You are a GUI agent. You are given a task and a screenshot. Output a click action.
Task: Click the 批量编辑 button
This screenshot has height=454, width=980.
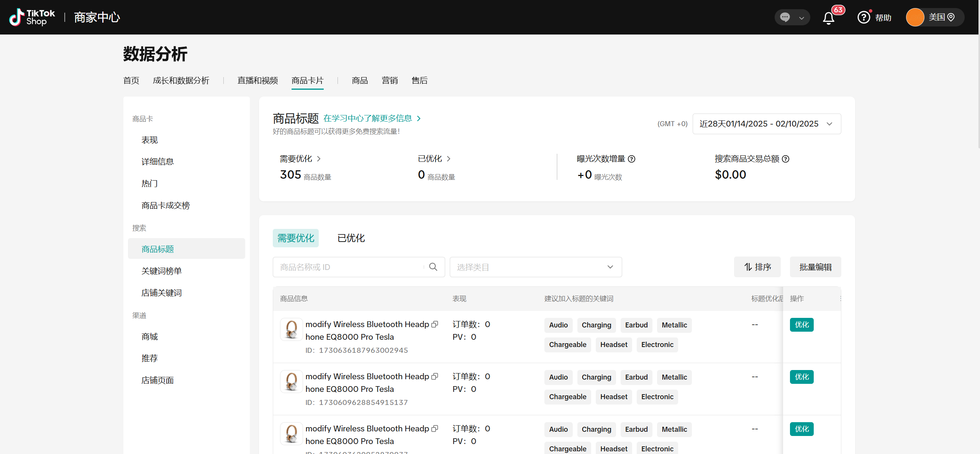(815, 266)
